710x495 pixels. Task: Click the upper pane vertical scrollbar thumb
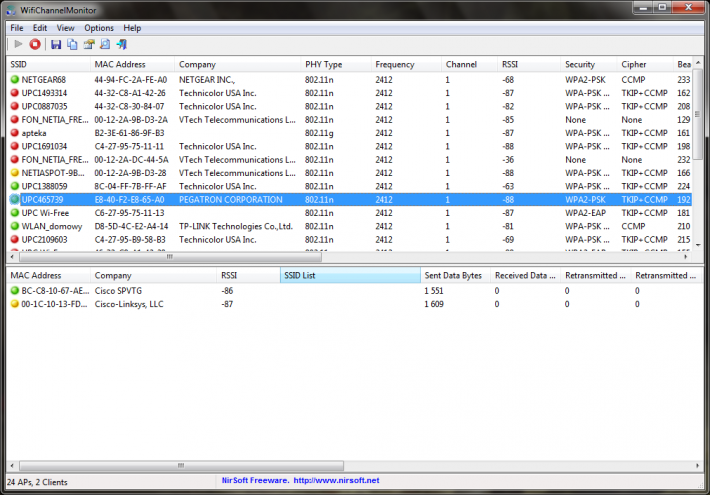(698, 114)
